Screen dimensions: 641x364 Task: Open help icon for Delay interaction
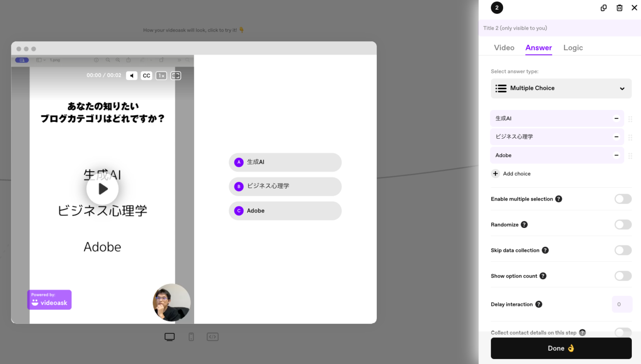(x=539, y=304)
